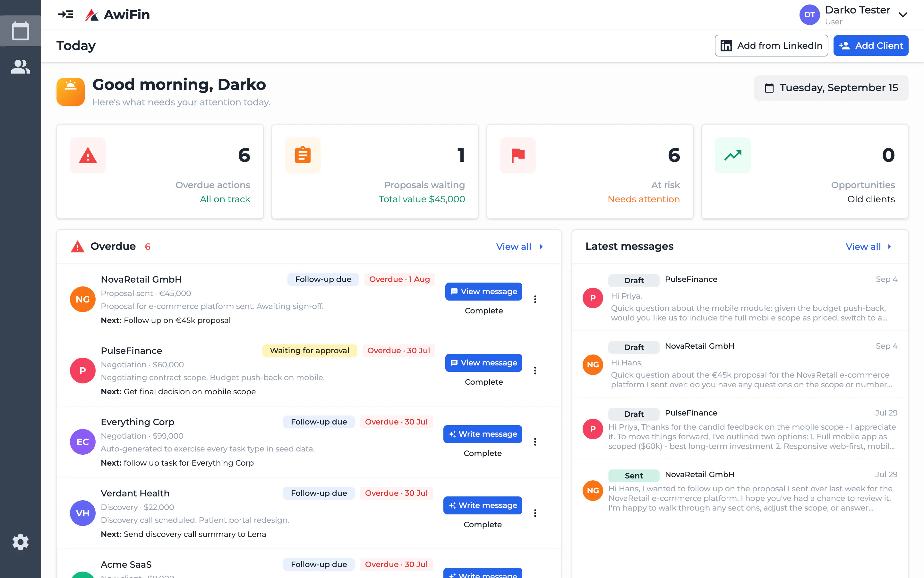Click 'Next: Get final decision on mobile scope'

[x=178, y=391]
